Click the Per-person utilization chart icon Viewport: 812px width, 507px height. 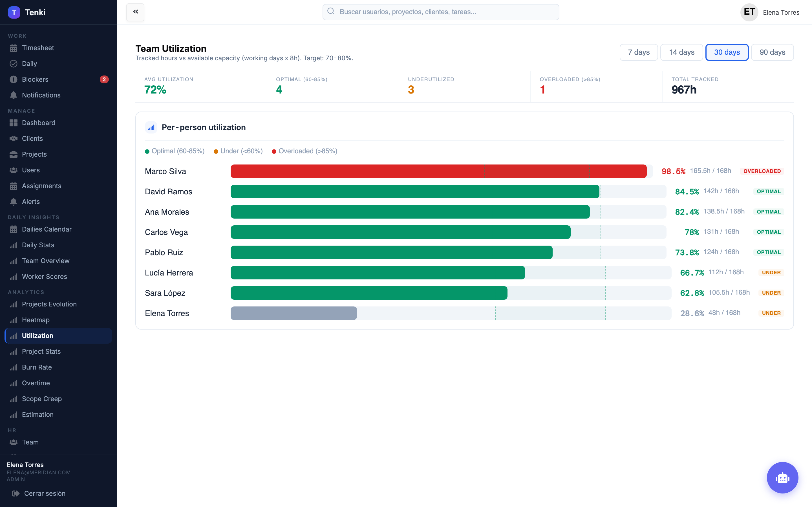(151, 127)
